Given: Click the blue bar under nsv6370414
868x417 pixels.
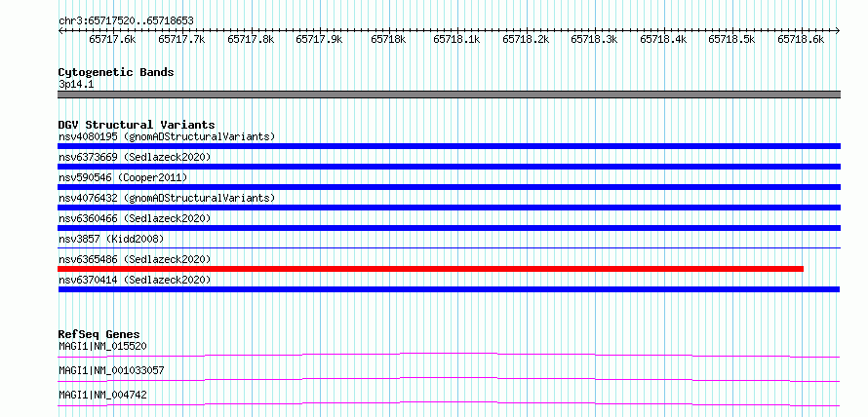Looking at the screenshot, I should coord(449,289).
